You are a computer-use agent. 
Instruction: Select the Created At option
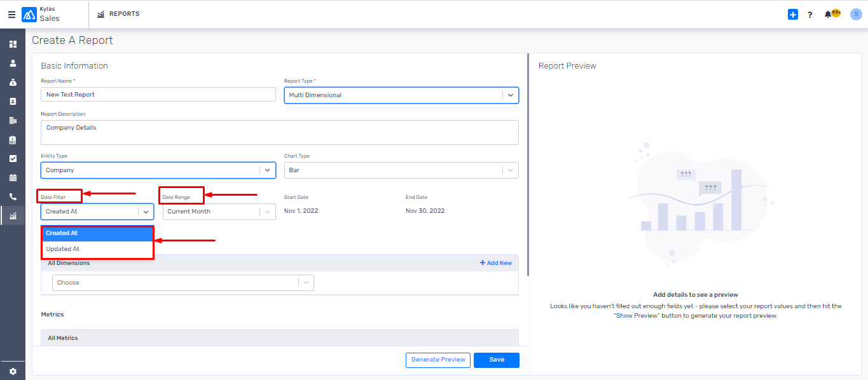98,233
